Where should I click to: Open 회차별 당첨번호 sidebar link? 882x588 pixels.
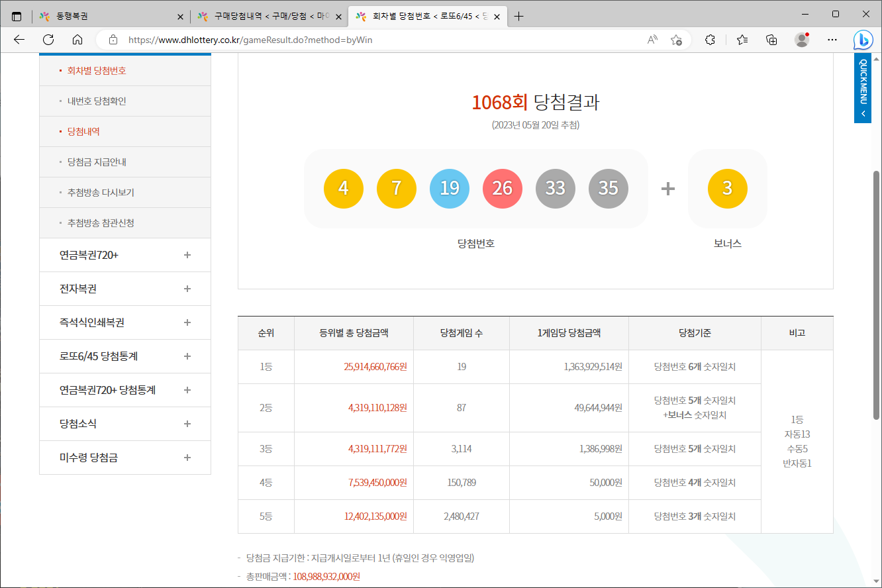pyautogui.click(x=97, y=71)
